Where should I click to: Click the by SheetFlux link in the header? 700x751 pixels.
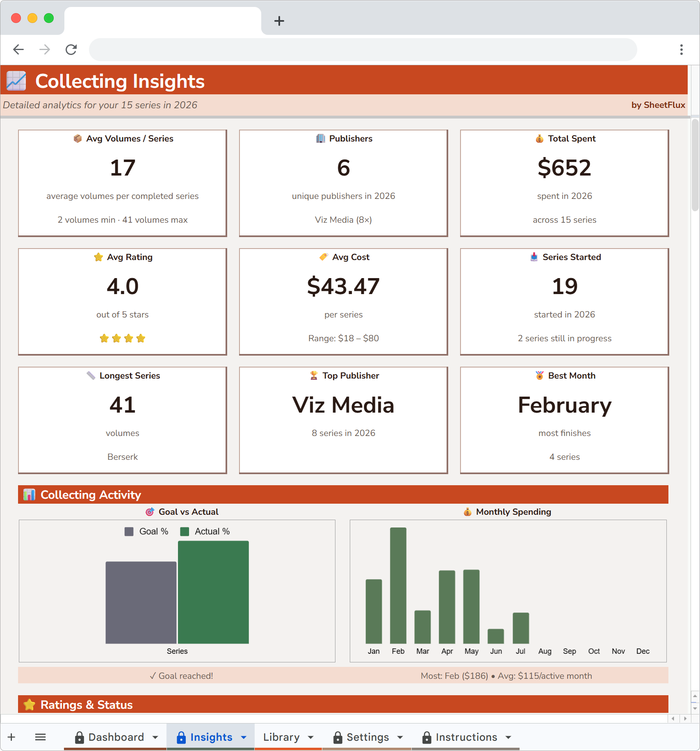tap(658, 105)
